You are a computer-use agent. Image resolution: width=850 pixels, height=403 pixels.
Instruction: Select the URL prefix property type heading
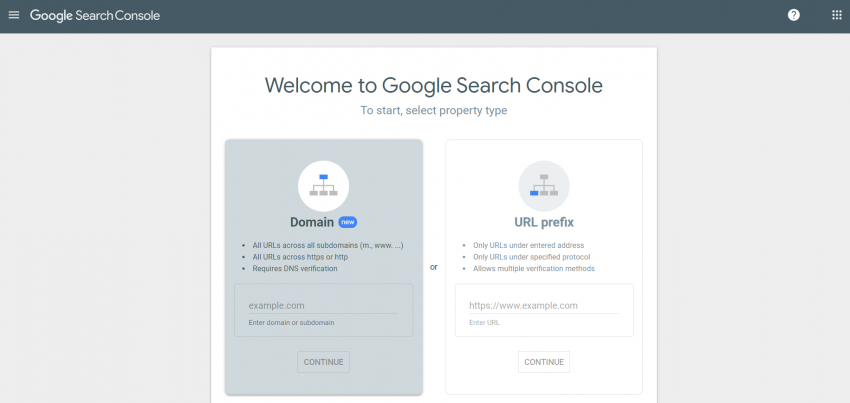coord(544,222)
